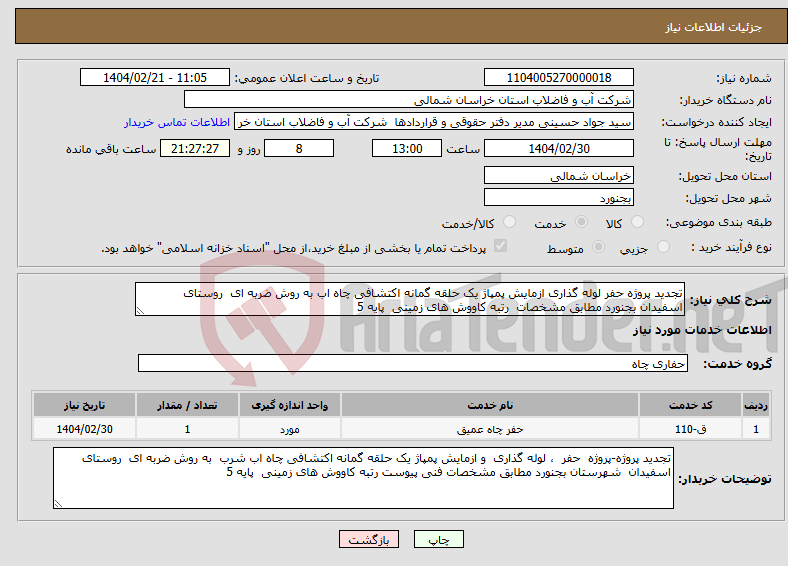Click the نام دستگاه خریدار label
The width and height of the screenshot is (788, 566).
tap(726, 101)
